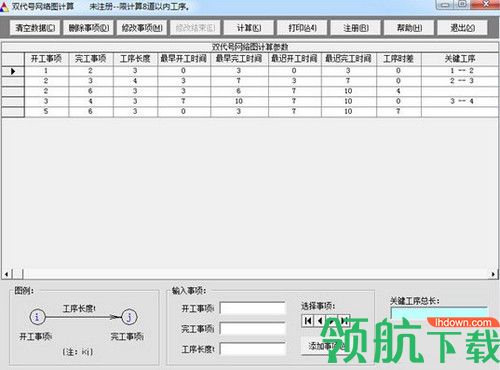Open the 帮助(H) help button

coord(409,28)
